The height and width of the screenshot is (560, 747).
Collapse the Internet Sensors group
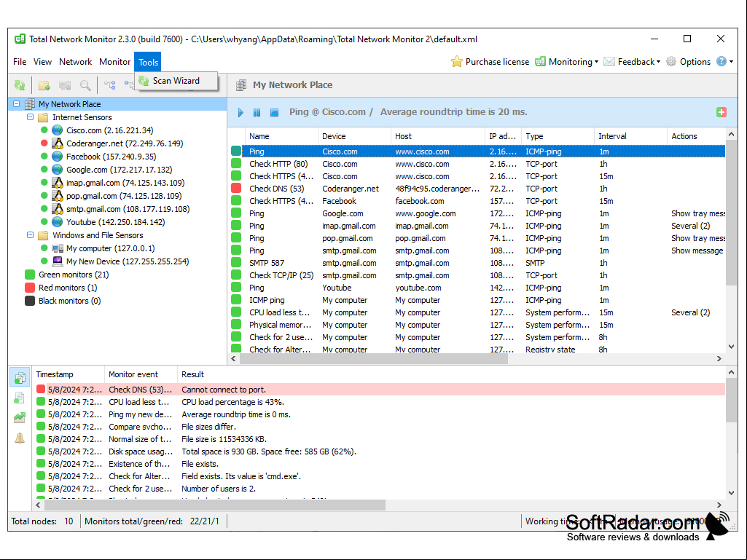[x=30, y=117]
